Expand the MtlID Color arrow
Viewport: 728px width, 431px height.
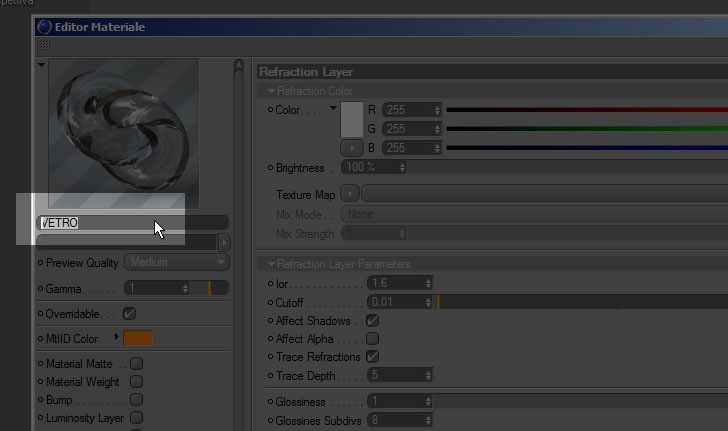click(x=116, y=337)
